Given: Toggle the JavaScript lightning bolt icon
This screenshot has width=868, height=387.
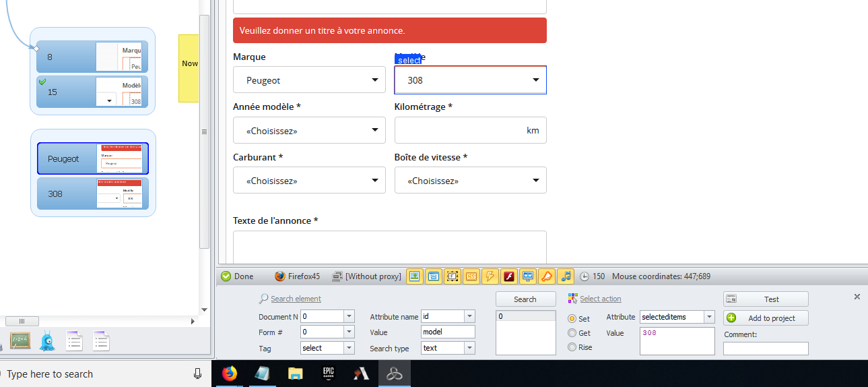Looking at the screenshot, I should [490, 276].
